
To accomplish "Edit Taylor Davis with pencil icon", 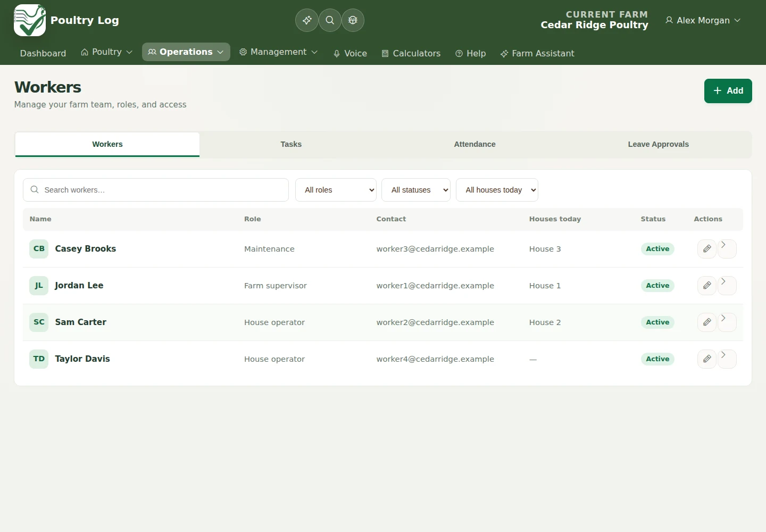I will [707, 359].
